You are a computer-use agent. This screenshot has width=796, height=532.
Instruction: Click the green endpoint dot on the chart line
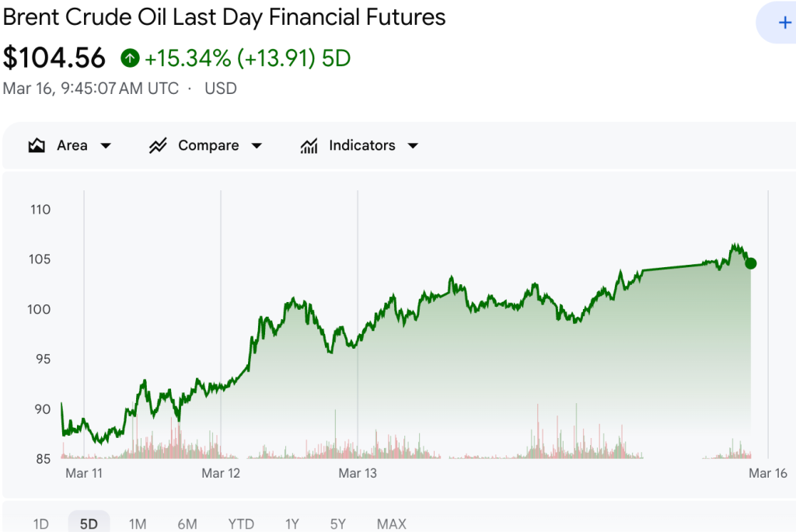tap(751, 263)
